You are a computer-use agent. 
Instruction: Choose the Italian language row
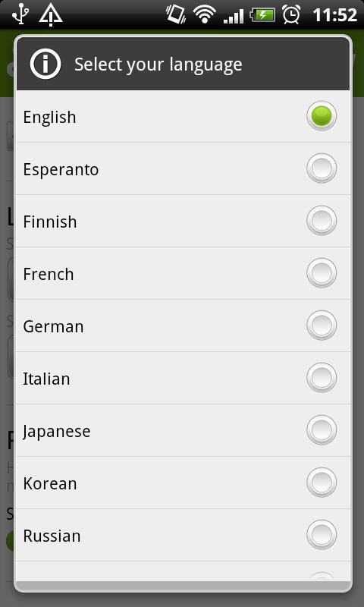pyautogui.click(x=183, y=378)
